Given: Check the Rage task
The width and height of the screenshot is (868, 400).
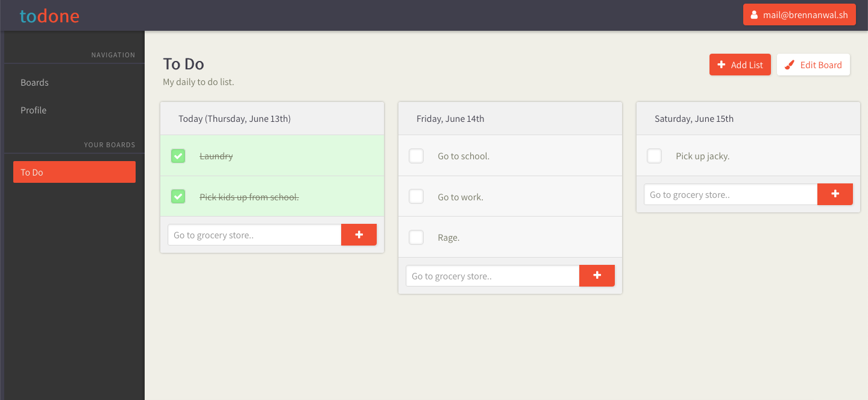Looking at the screenshot, I should (416, 237).
